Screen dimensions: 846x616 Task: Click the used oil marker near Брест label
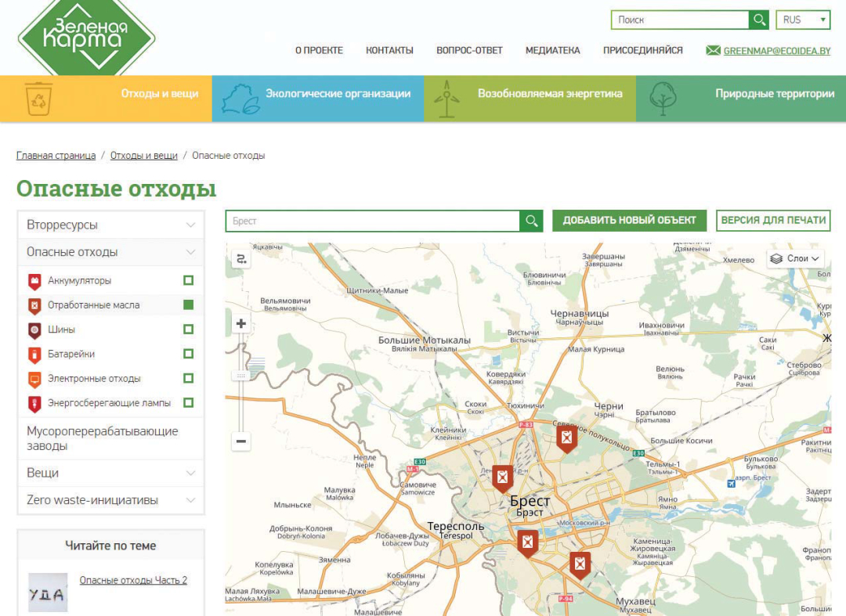[503, 477]
